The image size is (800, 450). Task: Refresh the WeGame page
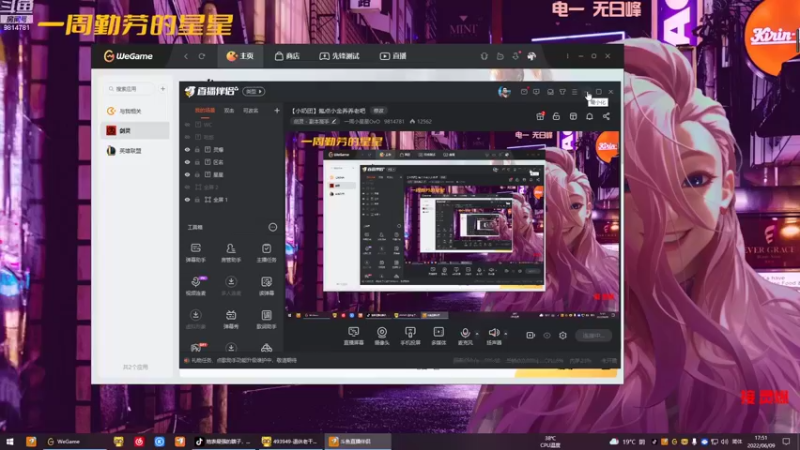(x=202, y=56)
